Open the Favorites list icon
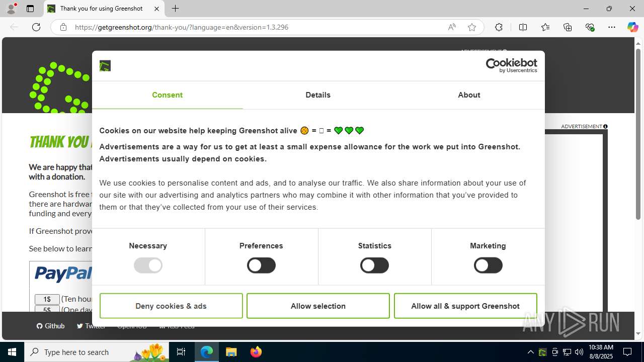644x362 pixels. (545, 27)
